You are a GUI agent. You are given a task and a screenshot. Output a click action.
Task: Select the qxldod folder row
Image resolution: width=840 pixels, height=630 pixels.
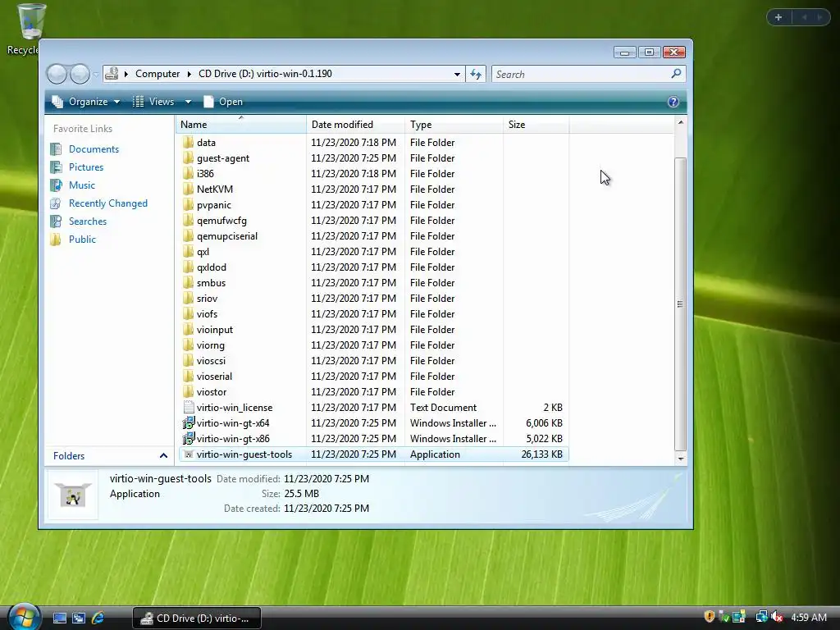373,267
